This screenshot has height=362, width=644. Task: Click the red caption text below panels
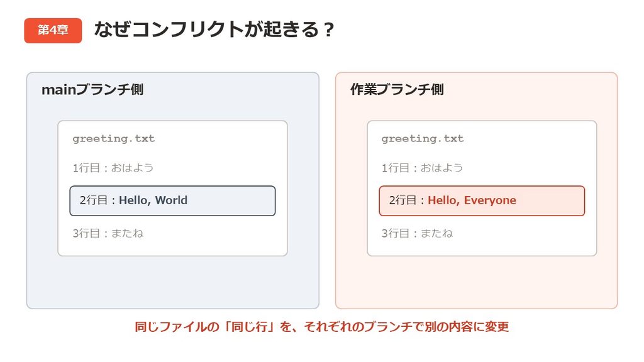(322, 327)
